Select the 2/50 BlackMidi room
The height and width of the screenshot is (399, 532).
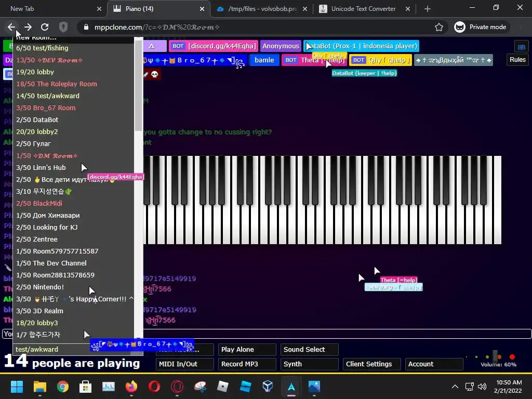point(74,203)
